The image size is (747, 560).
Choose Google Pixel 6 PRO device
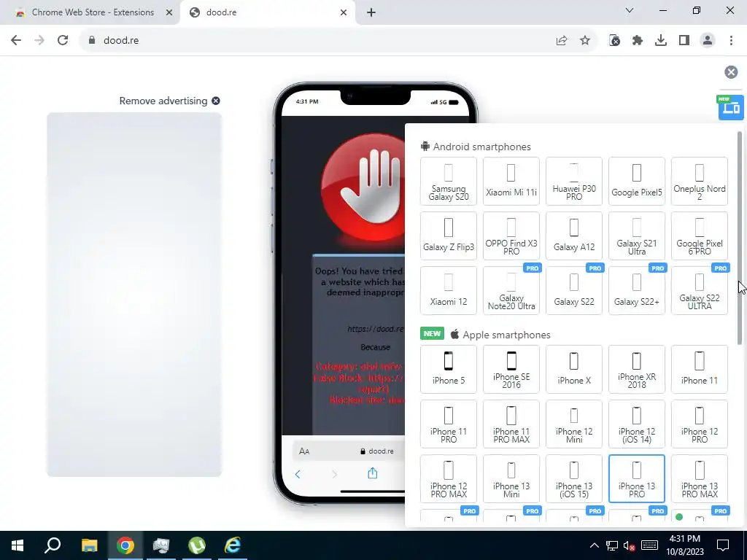coord(700,236)
